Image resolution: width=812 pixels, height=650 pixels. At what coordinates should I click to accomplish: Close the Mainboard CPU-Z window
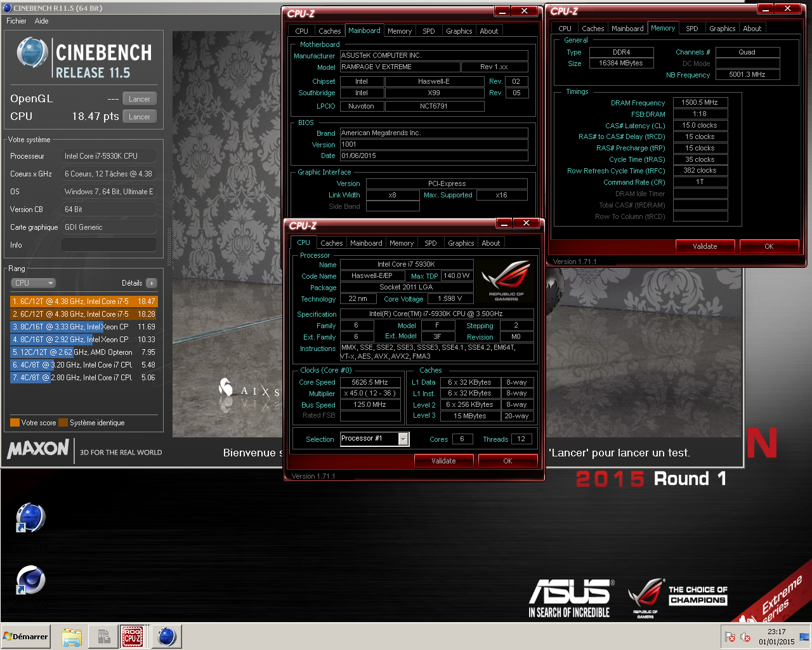(525, 11)
